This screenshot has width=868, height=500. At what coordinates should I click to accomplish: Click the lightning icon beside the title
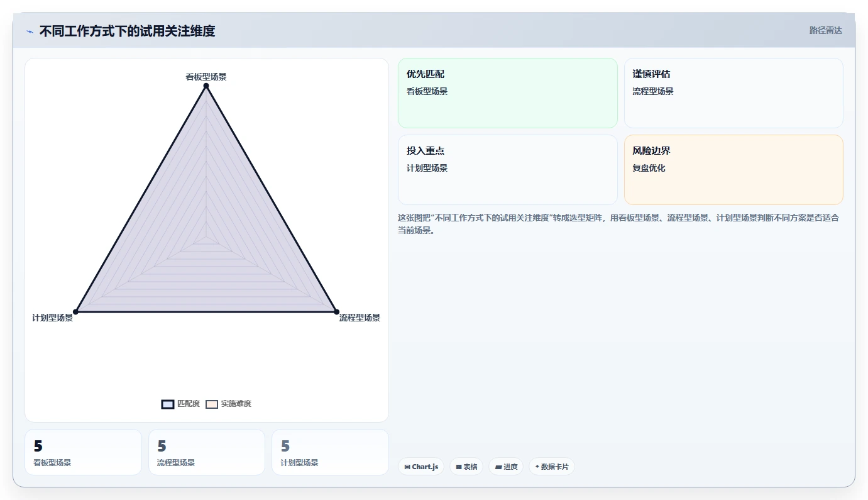click(30, 31)
